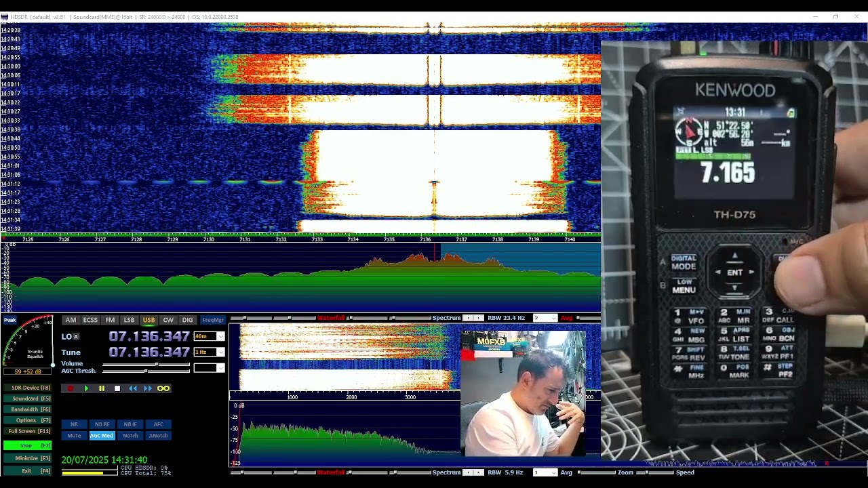Click the blue rewind double-arrow icon
Screen dimensions: 868x488
pyautogui.click(x=133, y=388)
